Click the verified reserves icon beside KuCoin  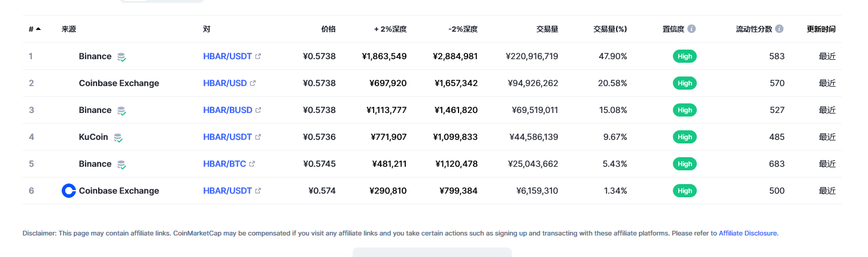click(x=119, y=137)
